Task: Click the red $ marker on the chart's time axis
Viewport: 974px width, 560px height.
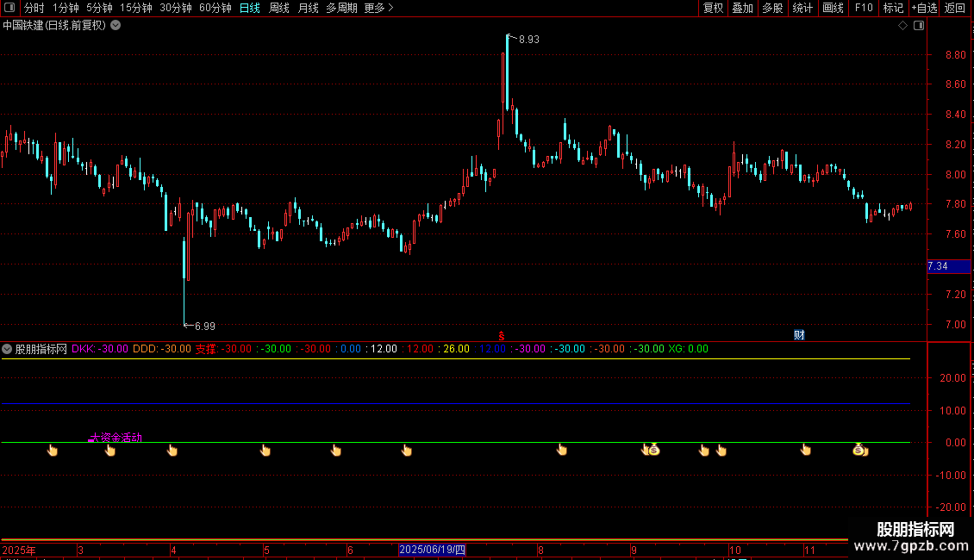Action: (502, 336)
